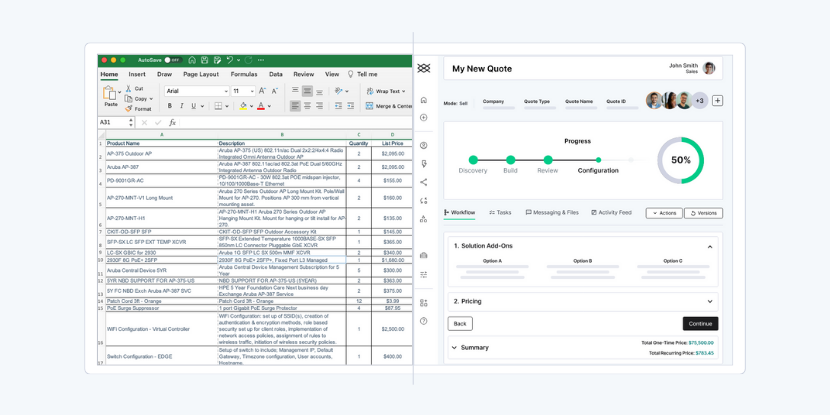Click the italic formatting icon

(x=182, y=106)
